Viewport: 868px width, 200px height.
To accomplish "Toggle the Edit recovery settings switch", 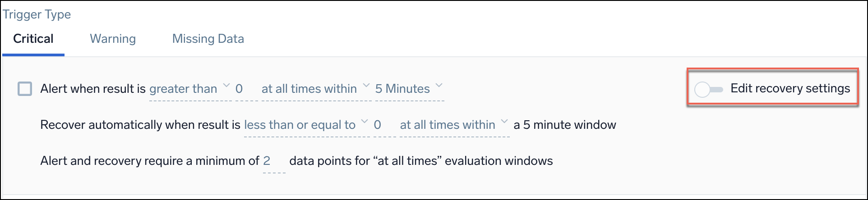I will pos(708,89).
